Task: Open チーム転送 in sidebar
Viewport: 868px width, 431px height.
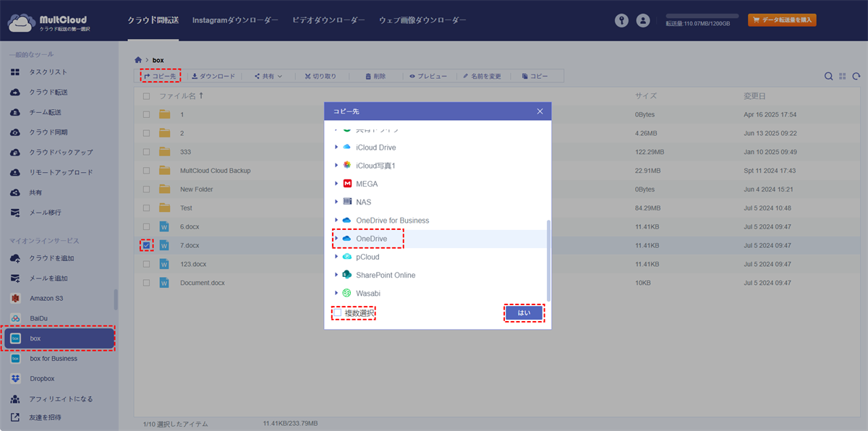Action: click(45, 112)
